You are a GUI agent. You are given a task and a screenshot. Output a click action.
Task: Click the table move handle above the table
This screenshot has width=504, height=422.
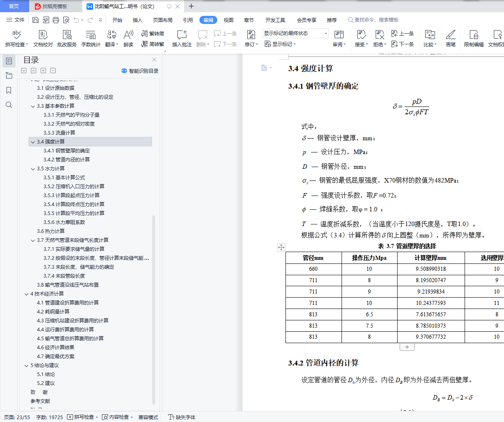281,247
